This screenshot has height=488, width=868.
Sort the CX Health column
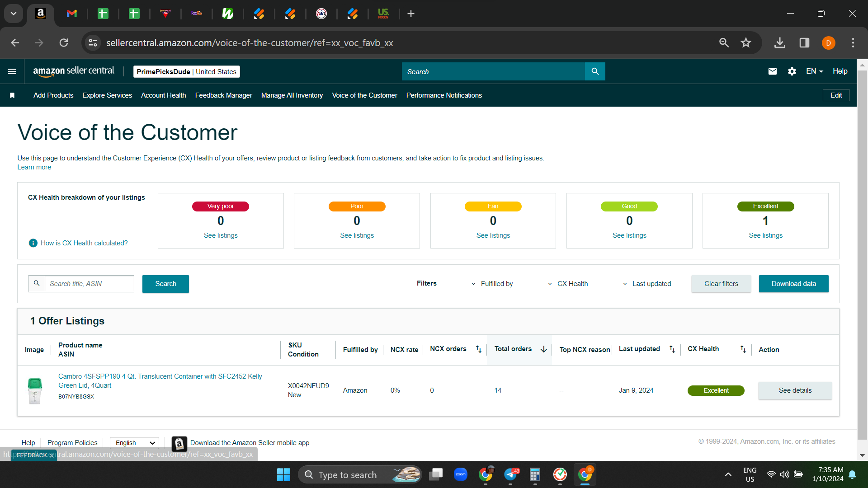tap(743, 349)
